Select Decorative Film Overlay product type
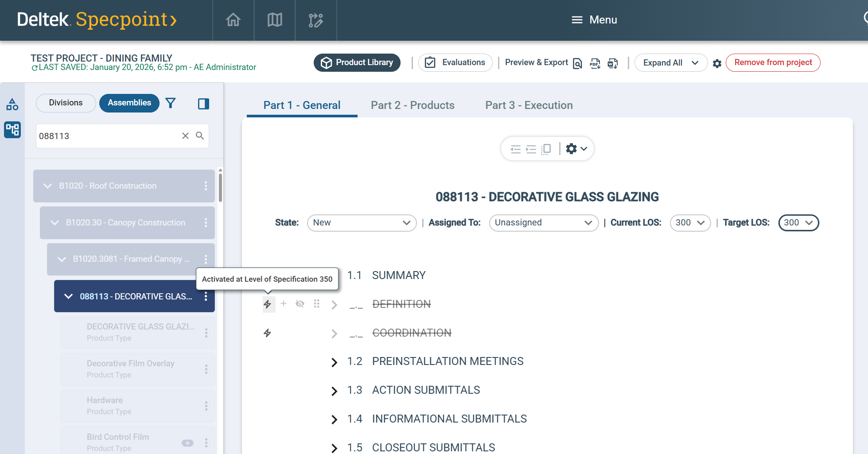Viewport: 868px width, 454px height. [x=138, y=369]
